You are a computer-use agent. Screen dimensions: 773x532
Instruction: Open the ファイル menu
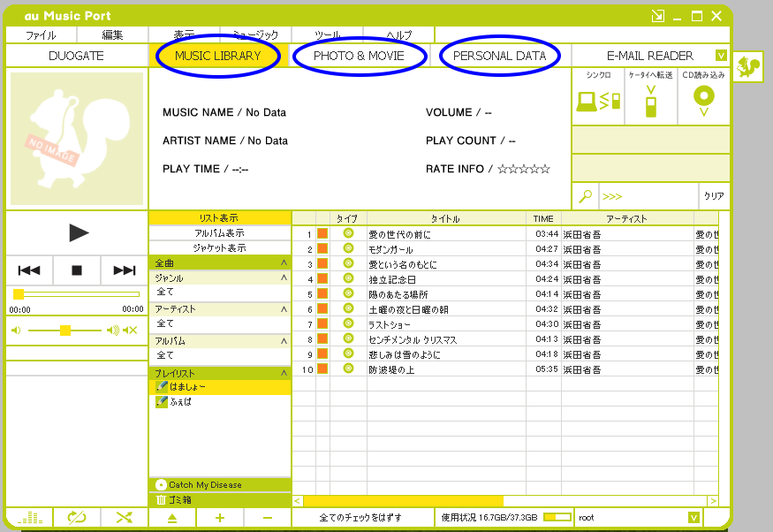click(x=41, y=35)
